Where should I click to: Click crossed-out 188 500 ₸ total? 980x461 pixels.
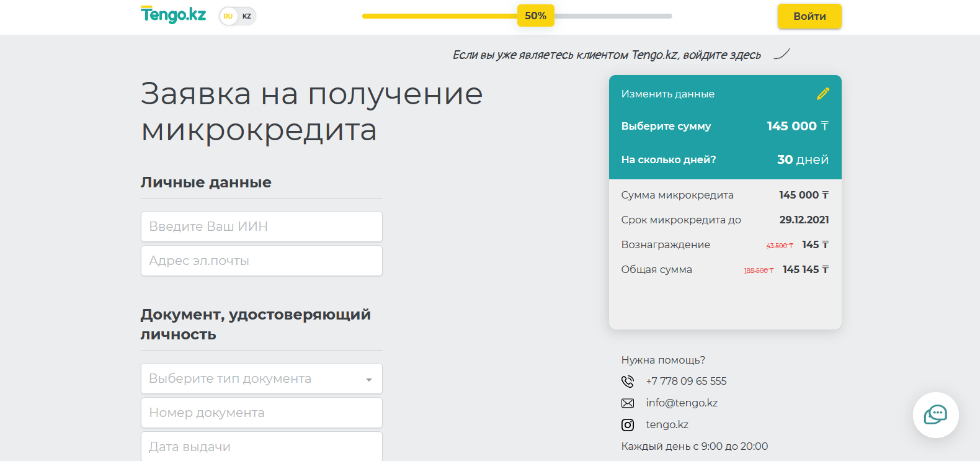(759, 271)
